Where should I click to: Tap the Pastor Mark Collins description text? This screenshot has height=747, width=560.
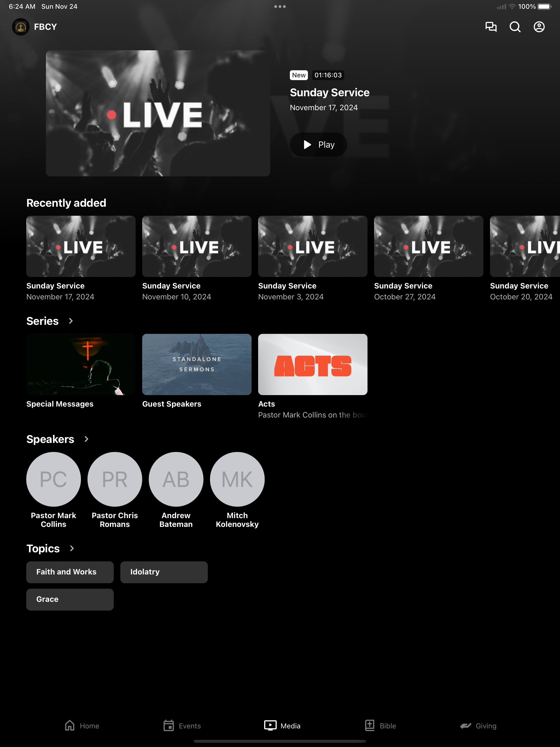tap(313, 415)
